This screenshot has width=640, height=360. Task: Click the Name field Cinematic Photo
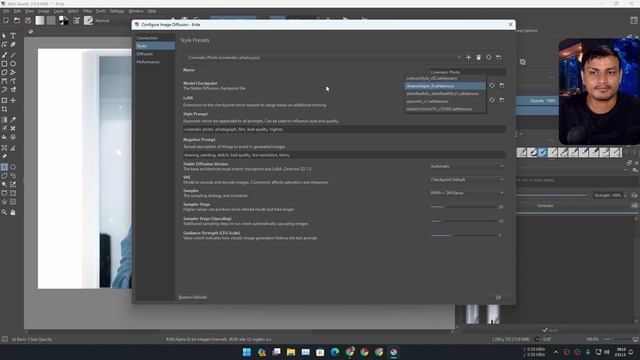(x=467, y=72)
